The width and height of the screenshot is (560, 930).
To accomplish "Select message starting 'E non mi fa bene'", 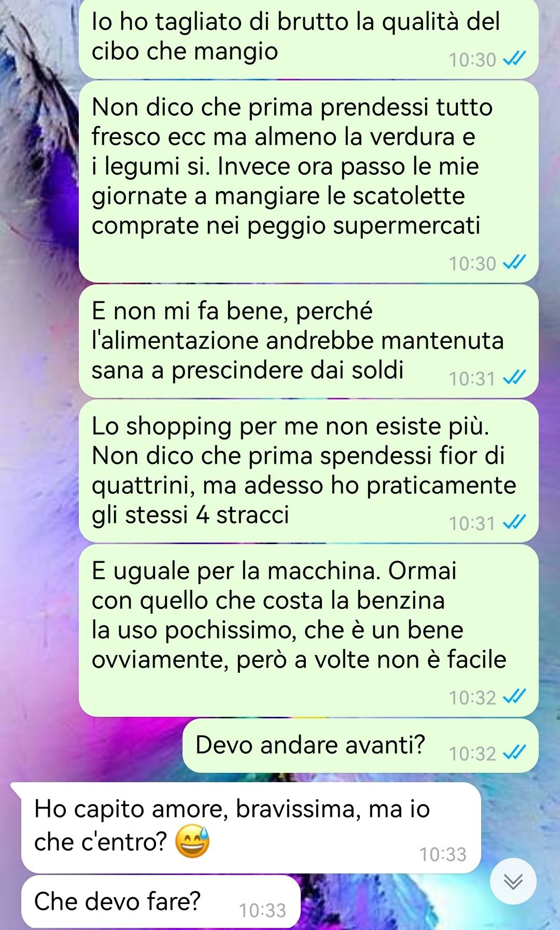I will 309,341.
